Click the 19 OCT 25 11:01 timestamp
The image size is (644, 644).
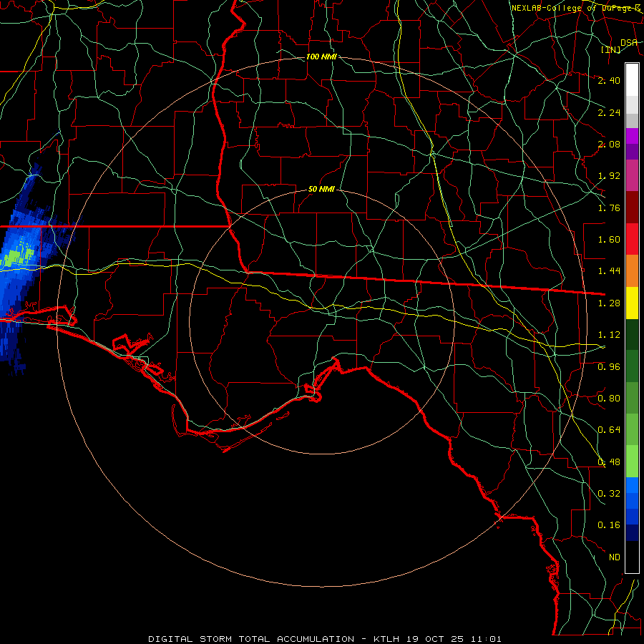click(454, 639)
